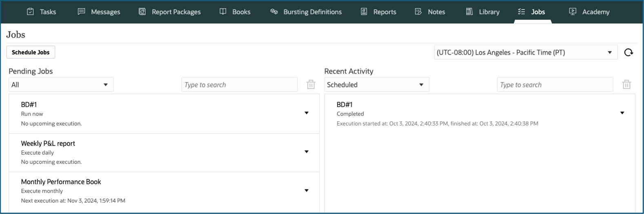Expand the Monthly Performance Book job menu
644x214 pixels.
click(306, 191)
